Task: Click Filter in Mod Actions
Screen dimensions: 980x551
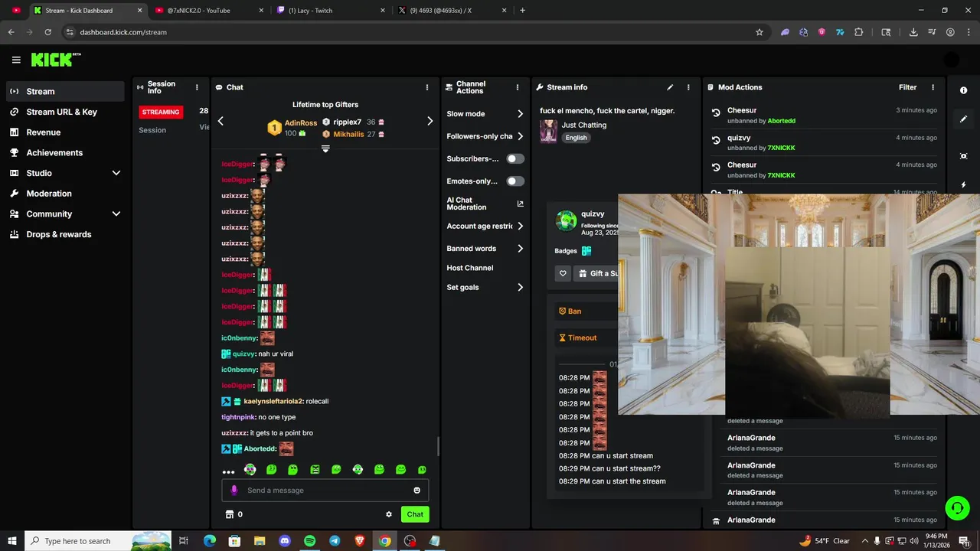Action: [907, 87]
